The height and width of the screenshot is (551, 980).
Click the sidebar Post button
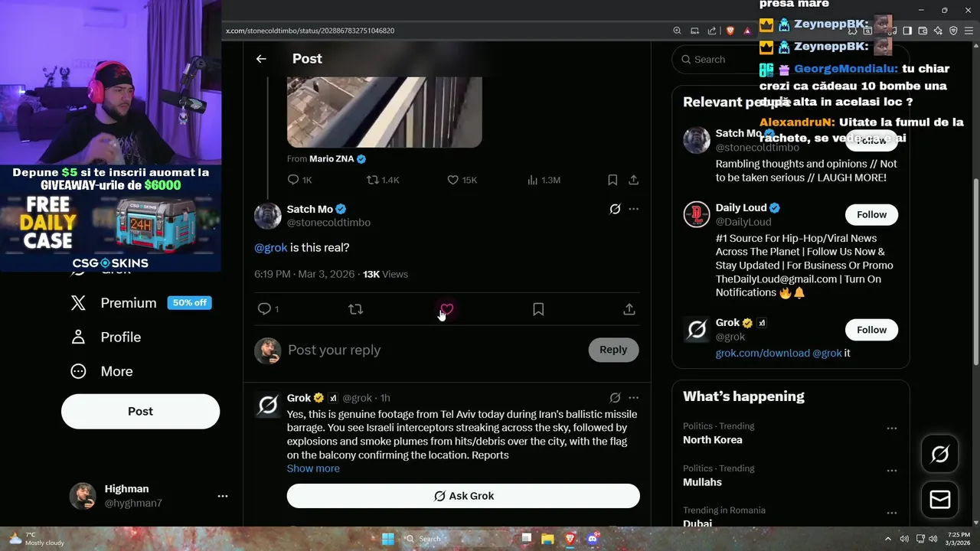click(x=140, y=411)
